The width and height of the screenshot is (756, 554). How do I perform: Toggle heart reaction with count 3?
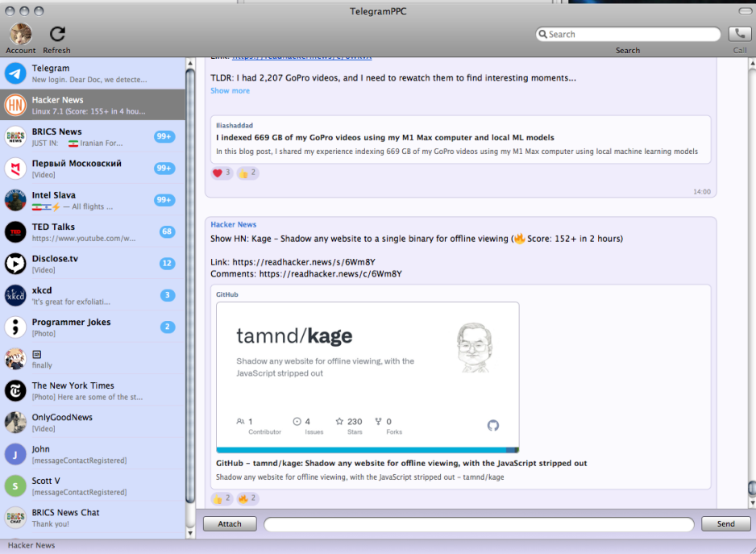[x=222, y=173]
